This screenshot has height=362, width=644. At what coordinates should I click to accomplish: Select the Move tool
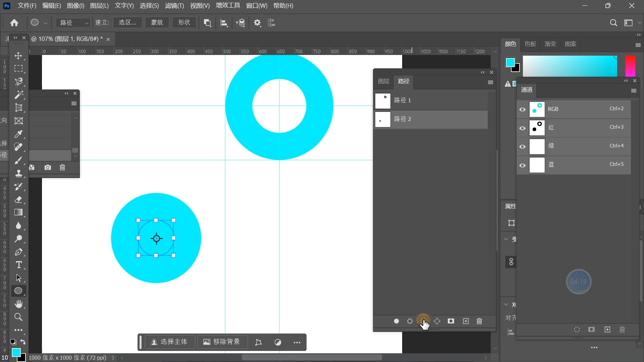18,56
